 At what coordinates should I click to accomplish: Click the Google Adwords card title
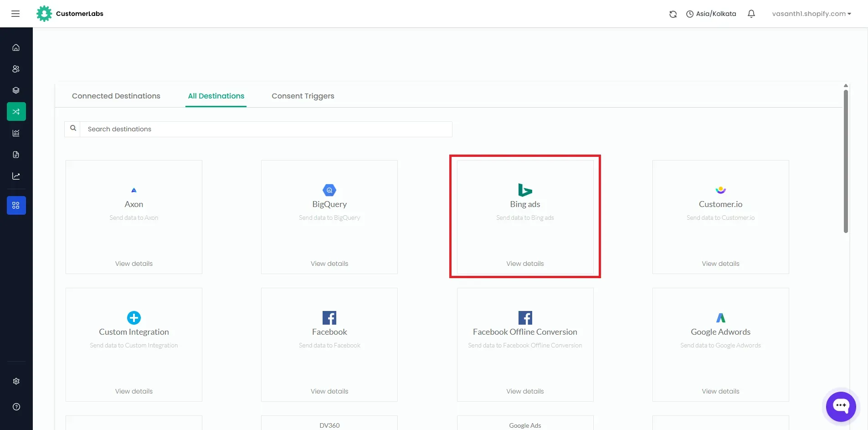721,332
